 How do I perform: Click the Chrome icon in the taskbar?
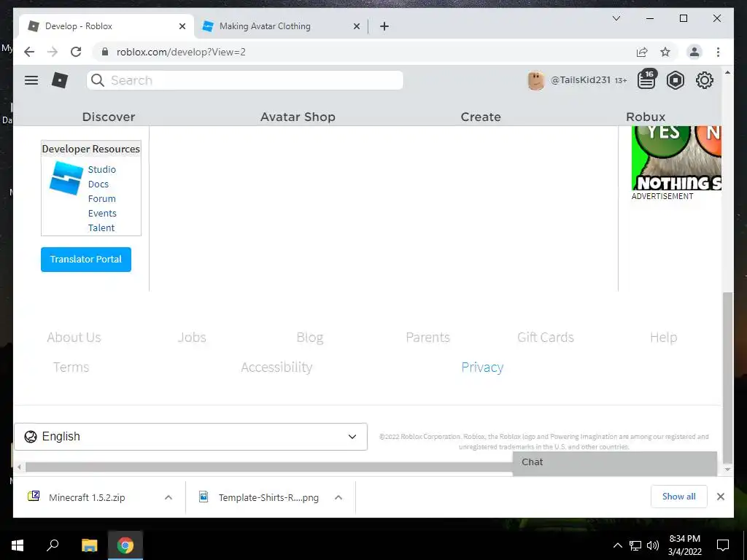coord(125,545)
